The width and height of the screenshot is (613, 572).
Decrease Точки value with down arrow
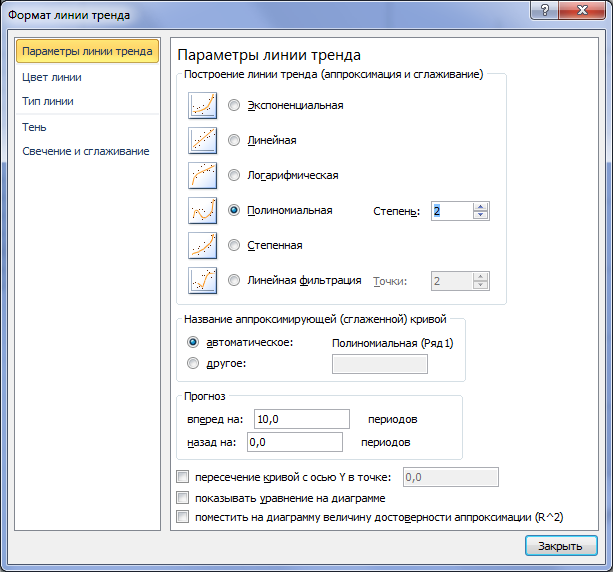tap(480, 285)
